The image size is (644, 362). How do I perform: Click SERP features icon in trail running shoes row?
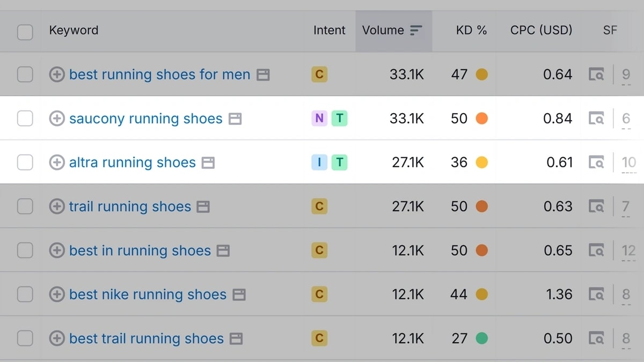[x=596, y=206]
